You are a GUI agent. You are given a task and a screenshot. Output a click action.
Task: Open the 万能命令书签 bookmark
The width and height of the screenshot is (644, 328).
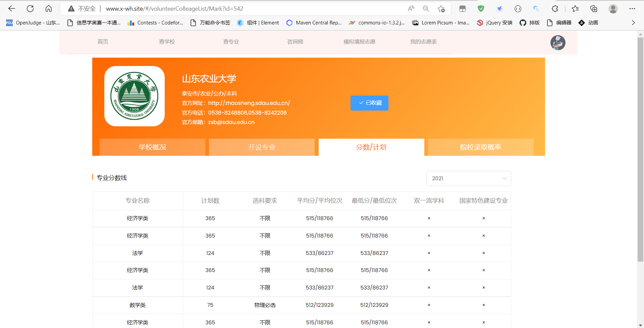(210, 23)
